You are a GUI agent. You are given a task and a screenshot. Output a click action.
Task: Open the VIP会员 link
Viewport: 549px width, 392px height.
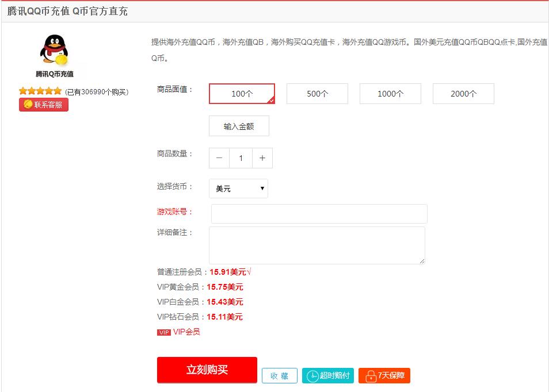[x=186, y=332]
